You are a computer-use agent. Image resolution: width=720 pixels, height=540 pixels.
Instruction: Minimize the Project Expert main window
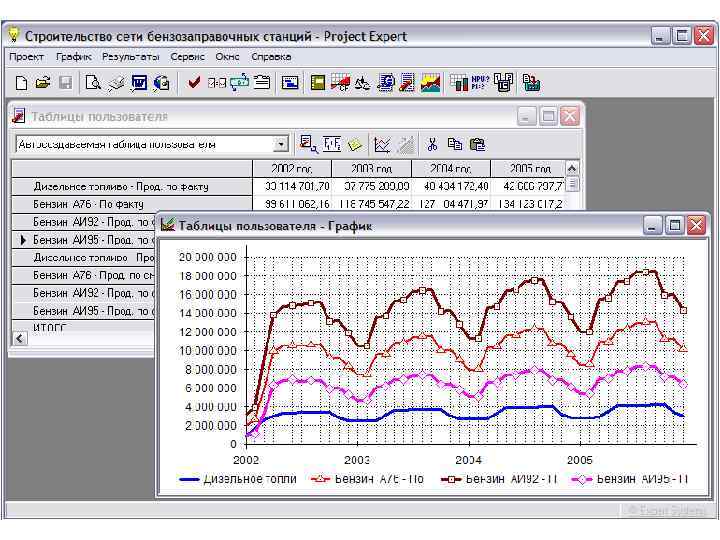click(x=660, y=36)
